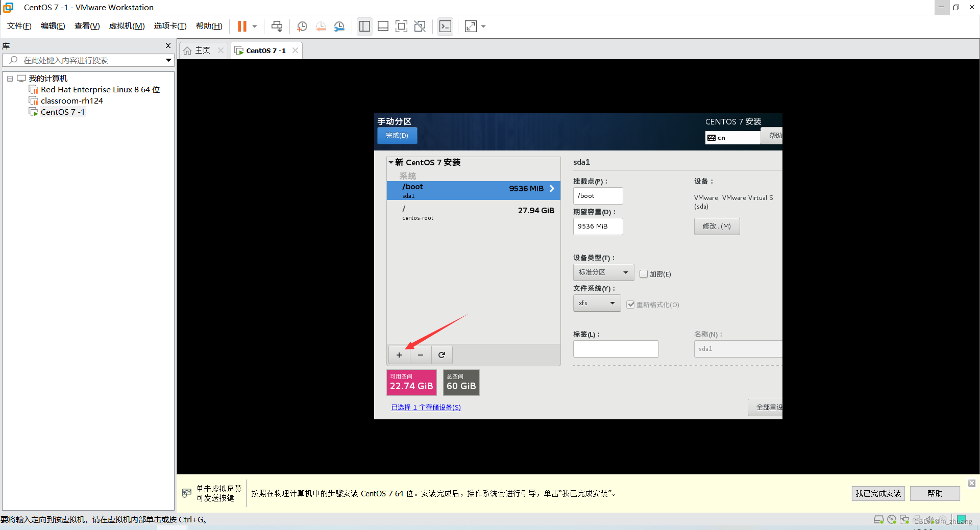Image resolution: width=980 pixels, height=530 pixels.
Task: Open the 编辑(E) menu
Action: [53, 26]
